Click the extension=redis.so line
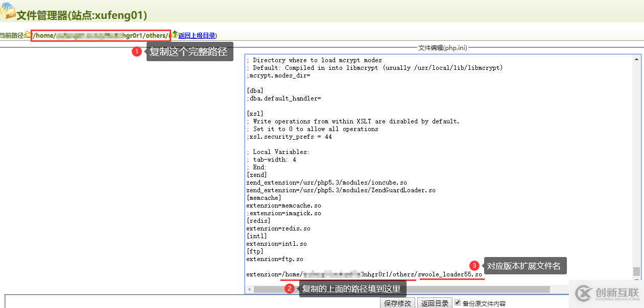Viewport: 644px width, 308px height. click(x=278, y=228)
